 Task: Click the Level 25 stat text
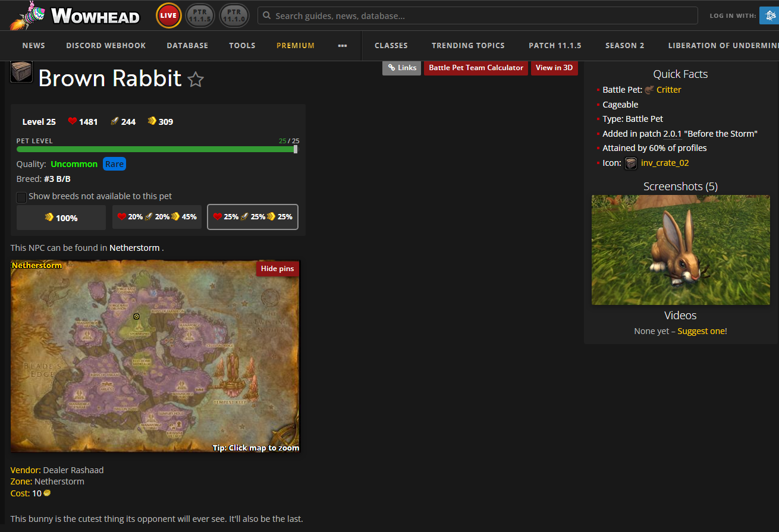[39, 122]
